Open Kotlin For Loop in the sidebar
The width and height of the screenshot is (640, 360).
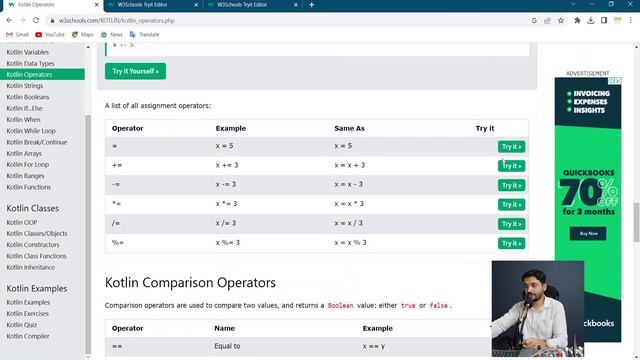click(x=28, y=164)
